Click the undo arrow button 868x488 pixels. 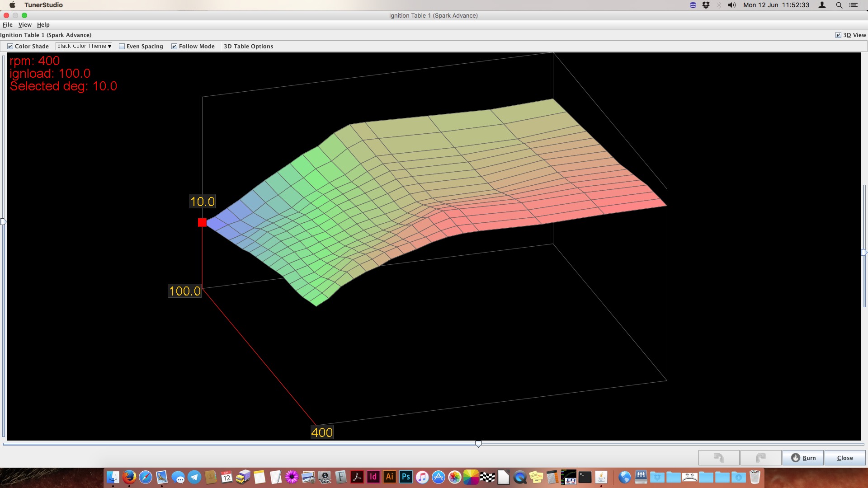click(719, 458)
